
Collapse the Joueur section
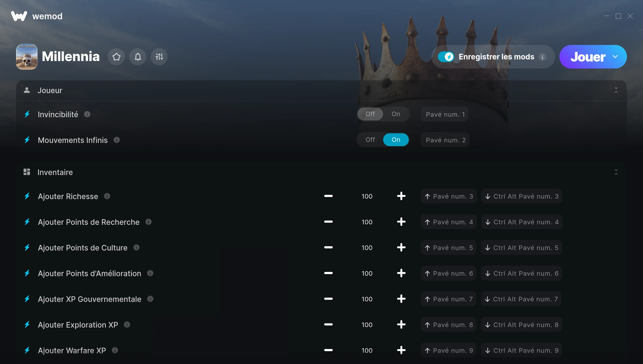click(616, 90)
